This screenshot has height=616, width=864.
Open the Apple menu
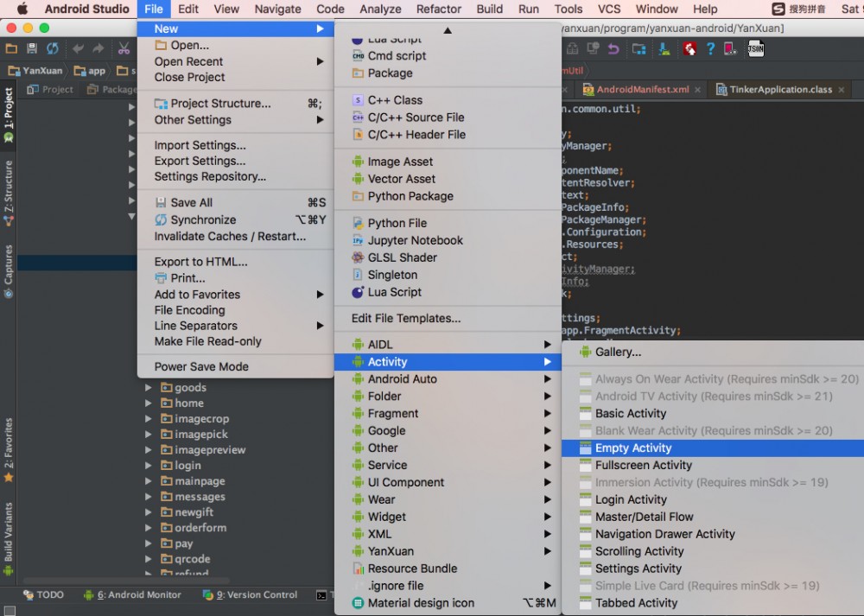pyautogui.click(x=22, y=9)
